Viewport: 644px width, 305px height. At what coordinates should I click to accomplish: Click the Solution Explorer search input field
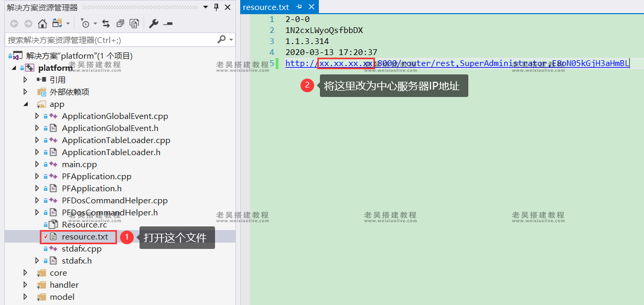coord(110,40)
